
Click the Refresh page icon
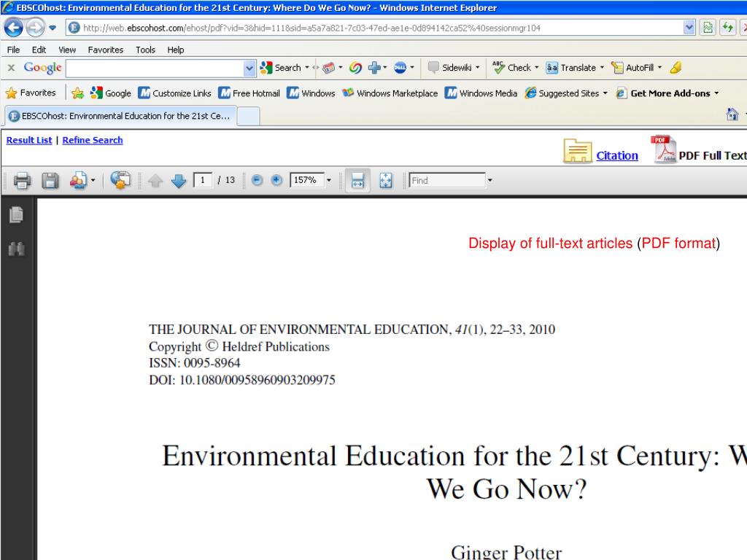click(727, 28)
